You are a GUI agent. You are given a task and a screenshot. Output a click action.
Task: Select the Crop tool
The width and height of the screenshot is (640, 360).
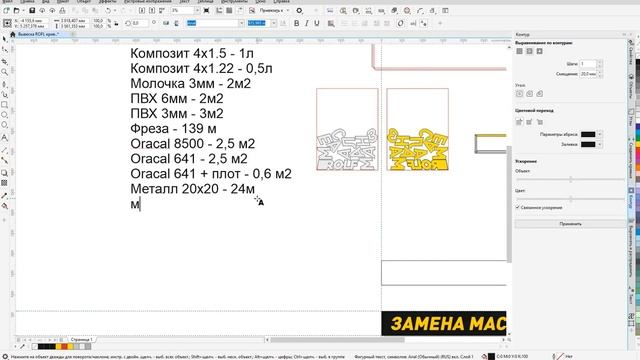click(4, 61)
